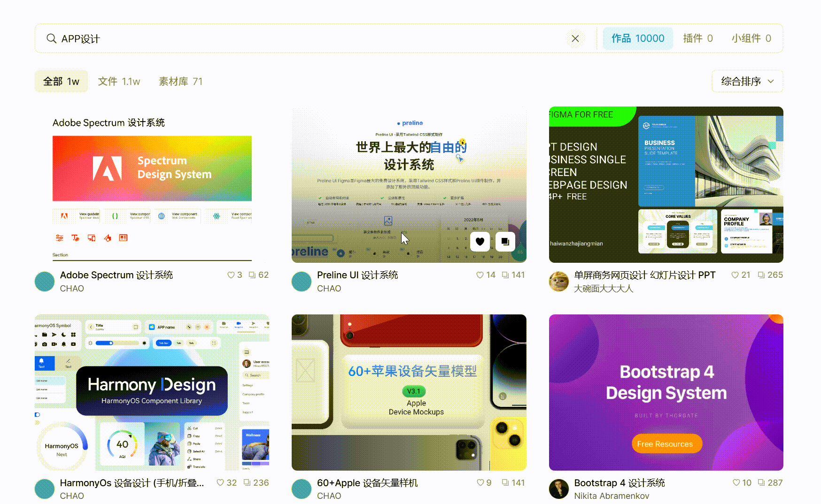Click copy icon with 62 on Adobe Spectrum

[x=252, y=275]
